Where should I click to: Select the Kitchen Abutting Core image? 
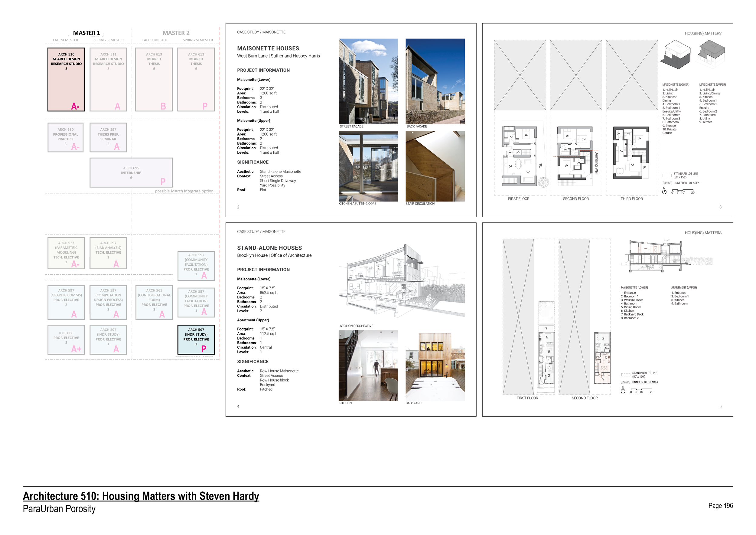(368, 166)
